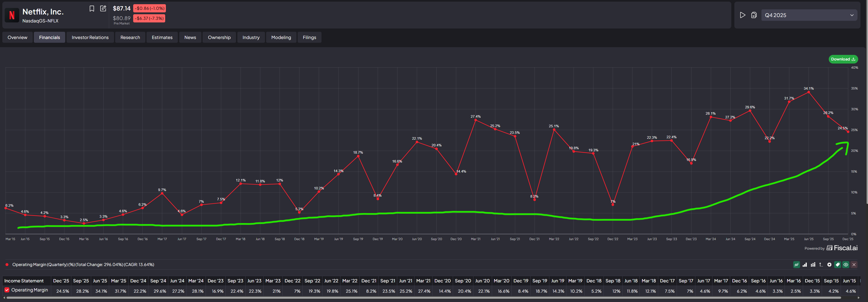Click the edit note pencil icon
The width and height of the screenshot is (868, 302).
pyautogui.click(x=103, y=8)
